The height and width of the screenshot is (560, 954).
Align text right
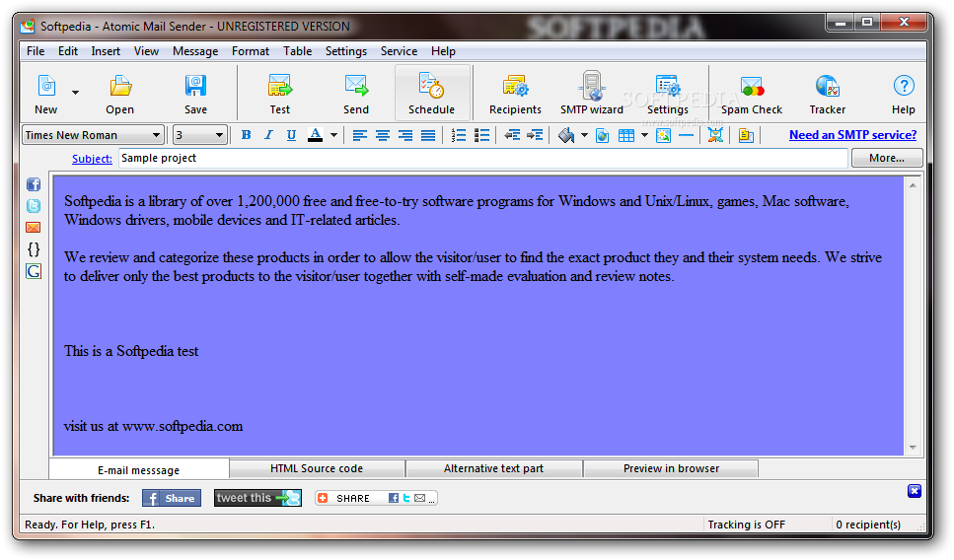point(405,135)
